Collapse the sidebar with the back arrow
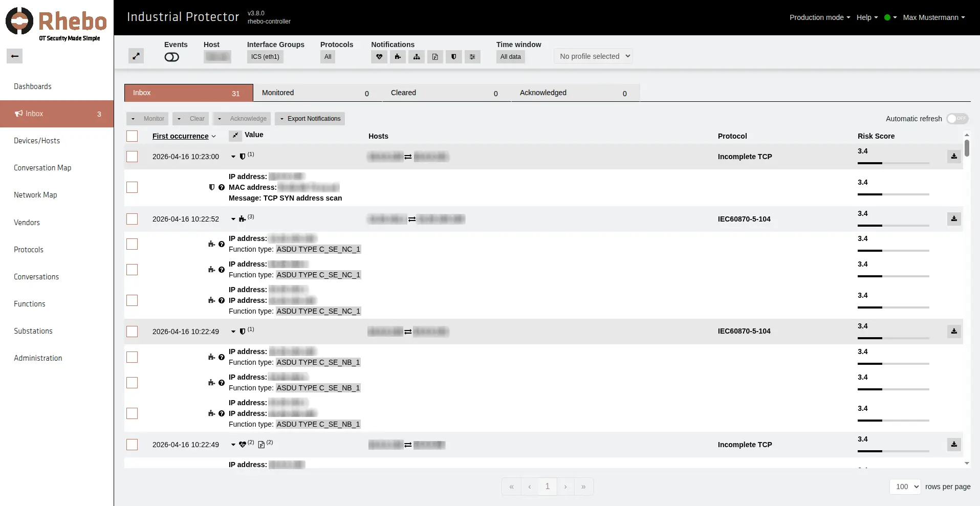 coord(15,56)
